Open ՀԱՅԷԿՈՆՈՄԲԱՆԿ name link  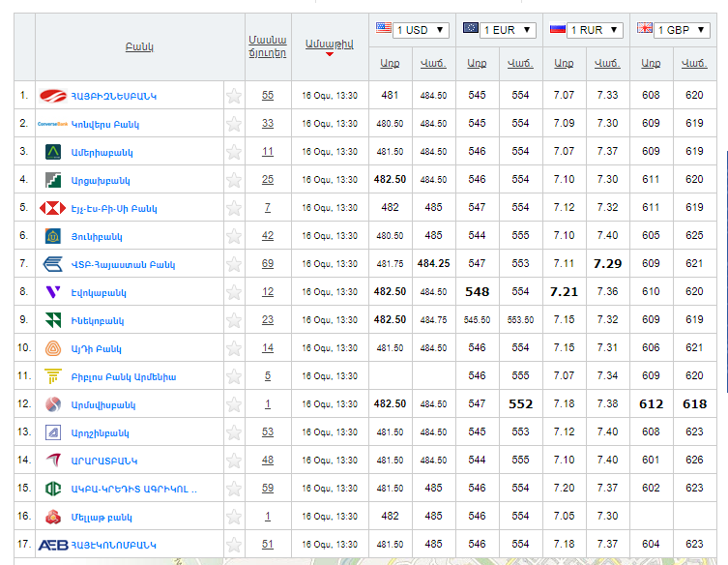pyautogui.click(x=113, y=545)
